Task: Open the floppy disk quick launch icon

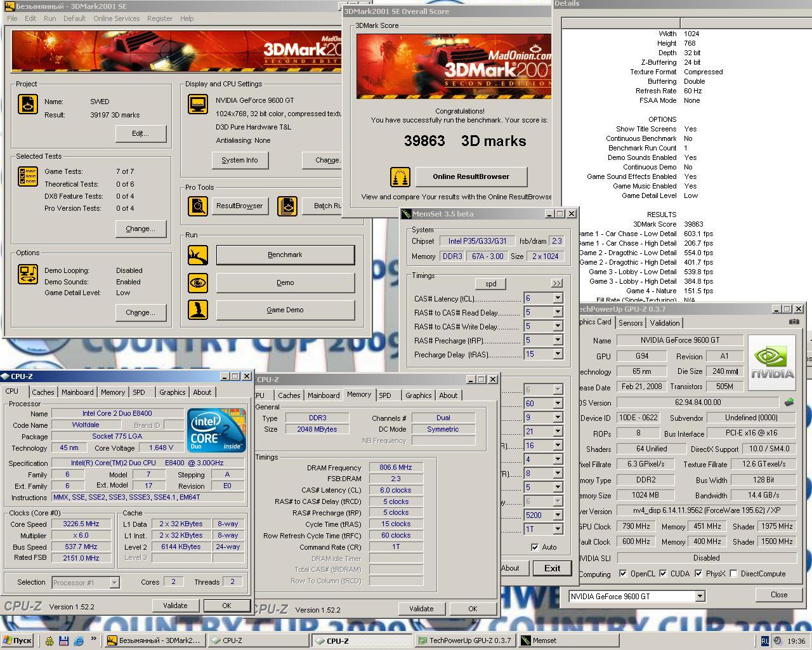Action: [x=64, y=640]
